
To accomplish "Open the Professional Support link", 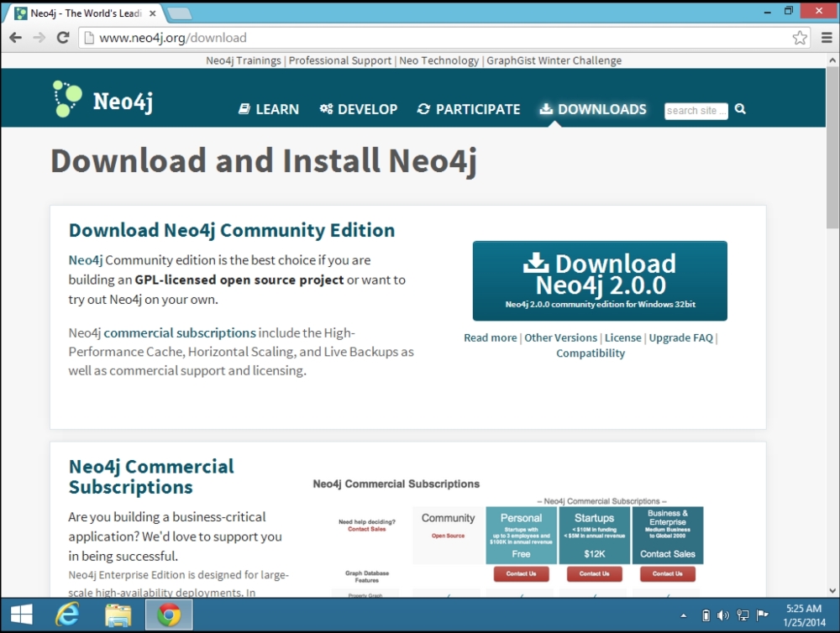I will 340,60.
